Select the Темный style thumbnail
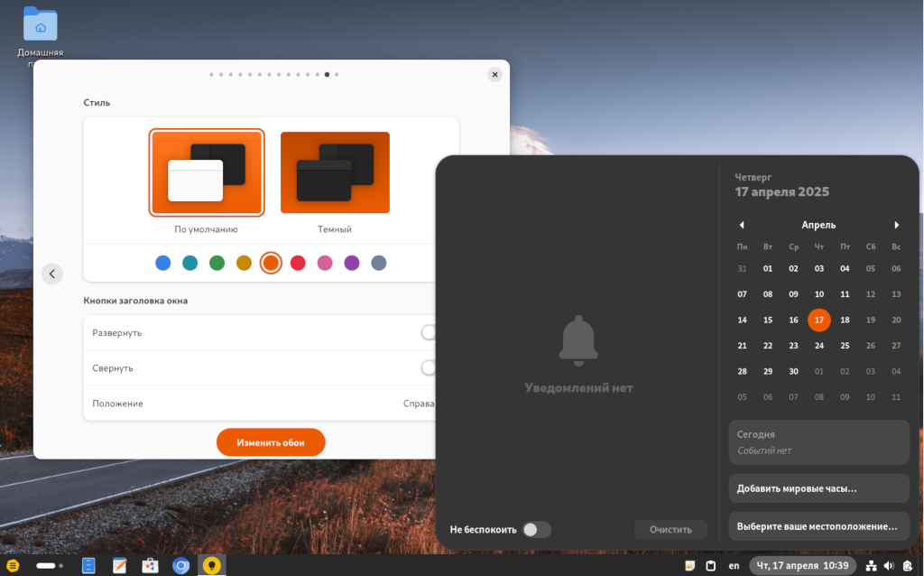Screen dimensions: 924x576 pos(335,173)
